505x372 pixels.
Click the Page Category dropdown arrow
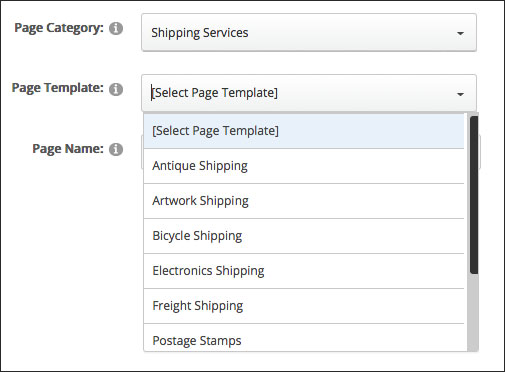click(x=460, y=33)
